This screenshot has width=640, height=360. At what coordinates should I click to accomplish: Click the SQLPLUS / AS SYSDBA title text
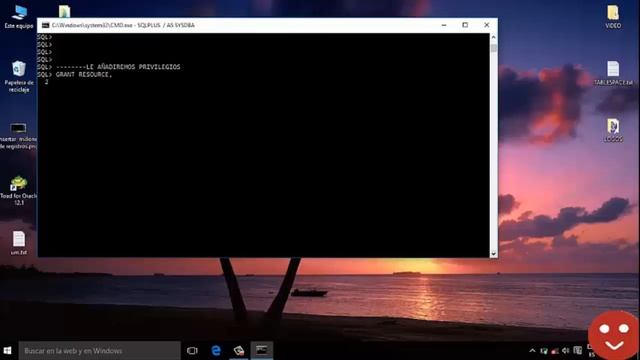166,25
